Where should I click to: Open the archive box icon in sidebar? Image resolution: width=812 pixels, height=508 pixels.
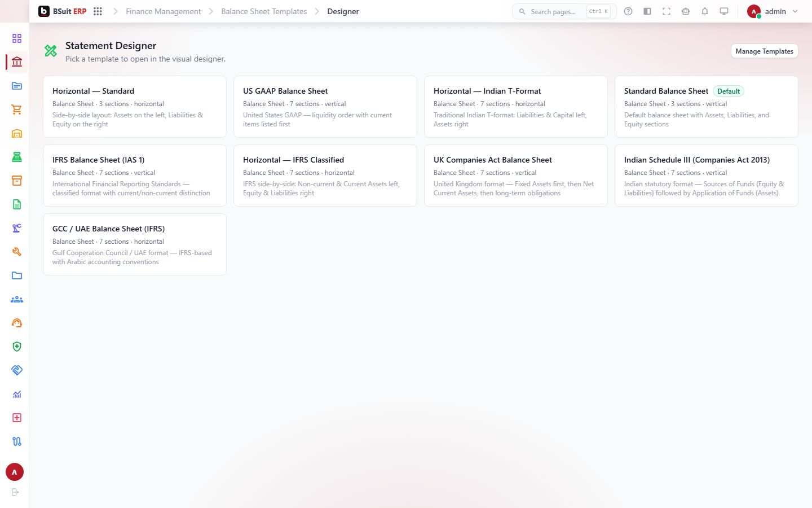17,181
